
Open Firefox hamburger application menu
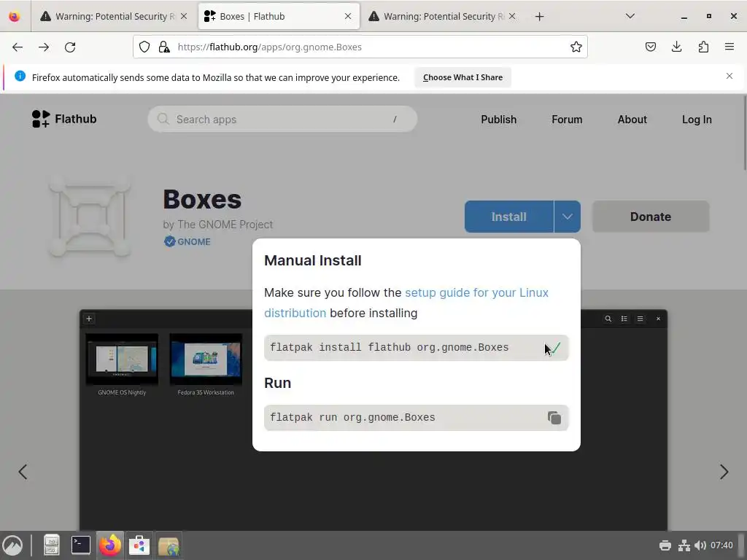click(x=729, y=47)
